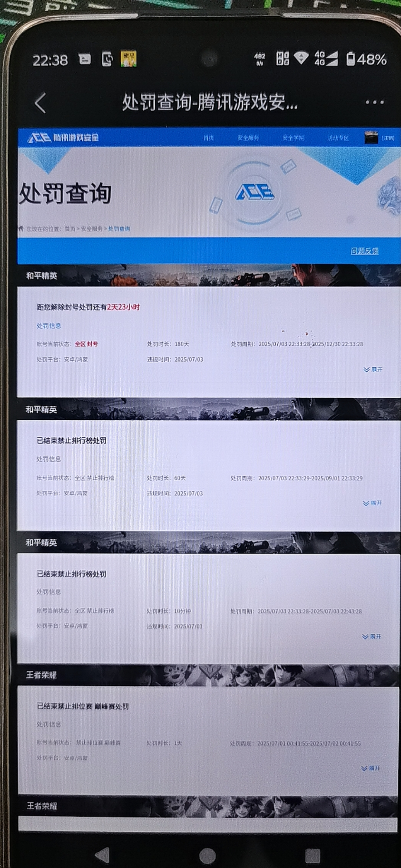The width and height of the screenshot is (401, 868).
Task: Click the first 和平精英 game banner
Action: [209, 275]
